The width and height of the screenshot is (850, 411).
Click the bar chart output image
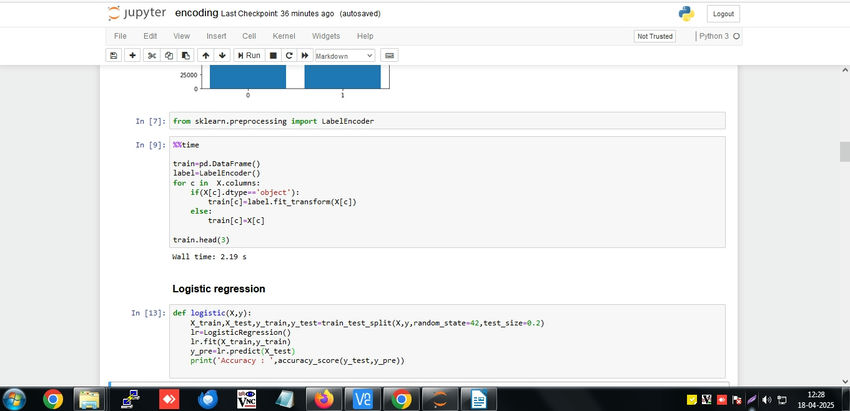coord(286,81)
